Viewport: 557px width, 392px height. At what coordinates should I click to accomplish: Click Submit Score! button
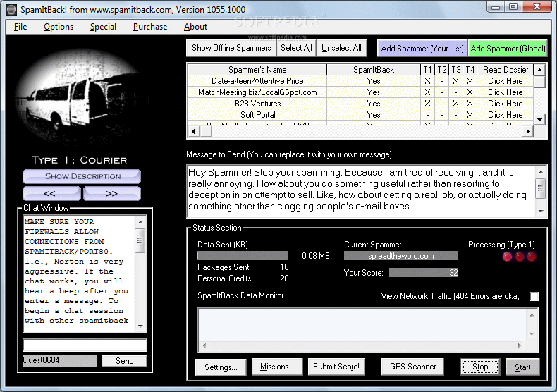pyautogui.click(x=336, y=367)
